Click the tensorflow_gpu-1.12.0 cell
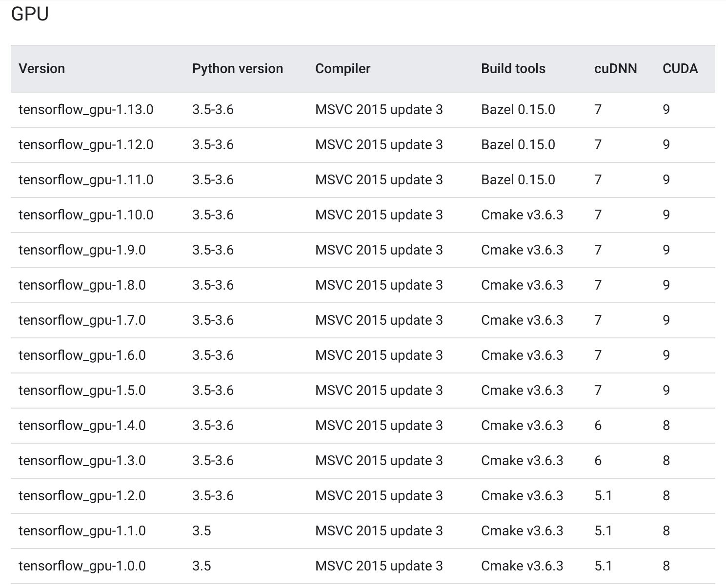726x588 pixels. (x=86, y=144)
